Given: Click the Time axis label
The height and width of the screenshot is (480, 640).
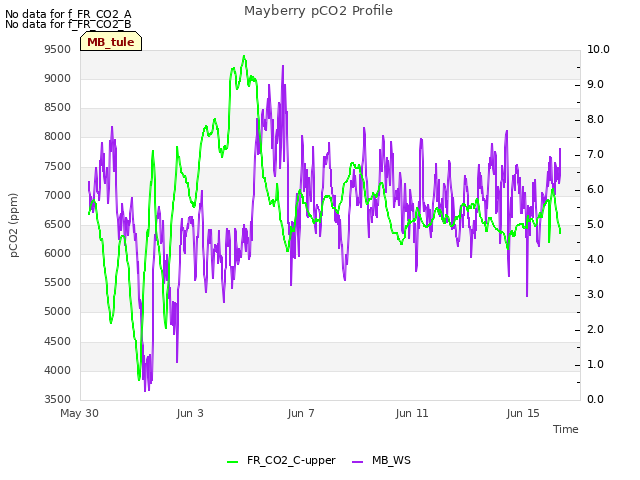Looking at the screenshot, I should tap(566, 429).
